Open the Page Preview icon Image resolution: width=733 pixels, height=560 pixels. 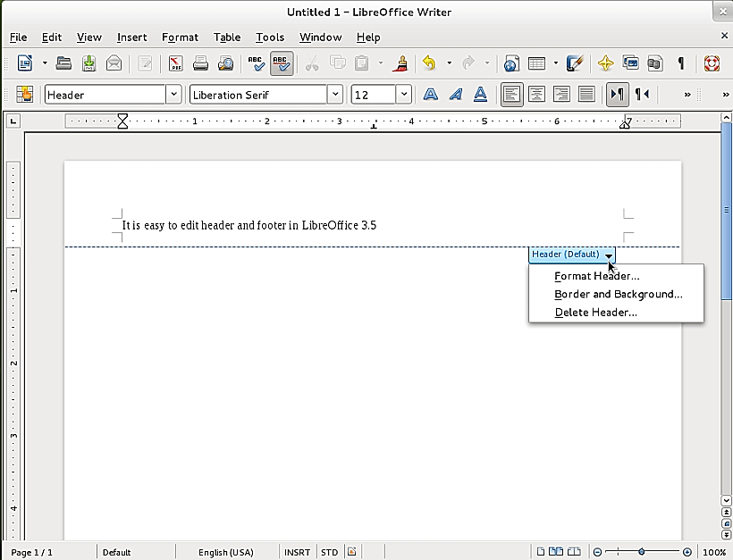tap(226, 63)
